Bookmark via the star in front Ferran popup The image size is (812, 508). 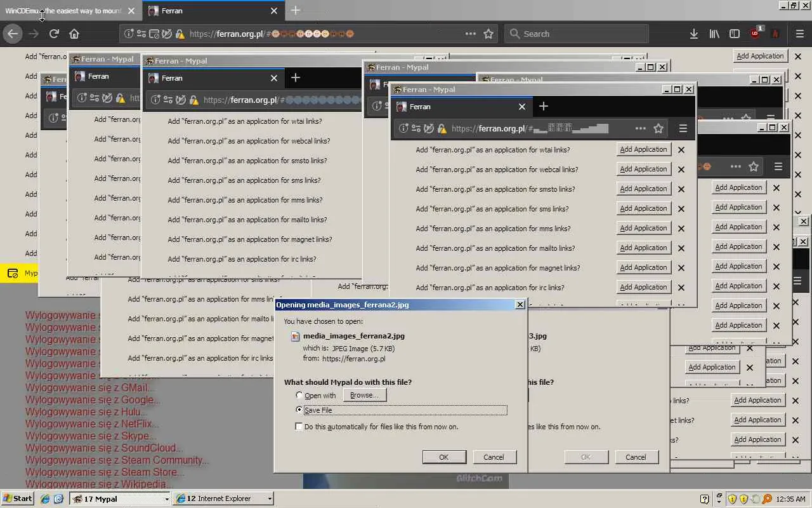click(x=658, y=128)
